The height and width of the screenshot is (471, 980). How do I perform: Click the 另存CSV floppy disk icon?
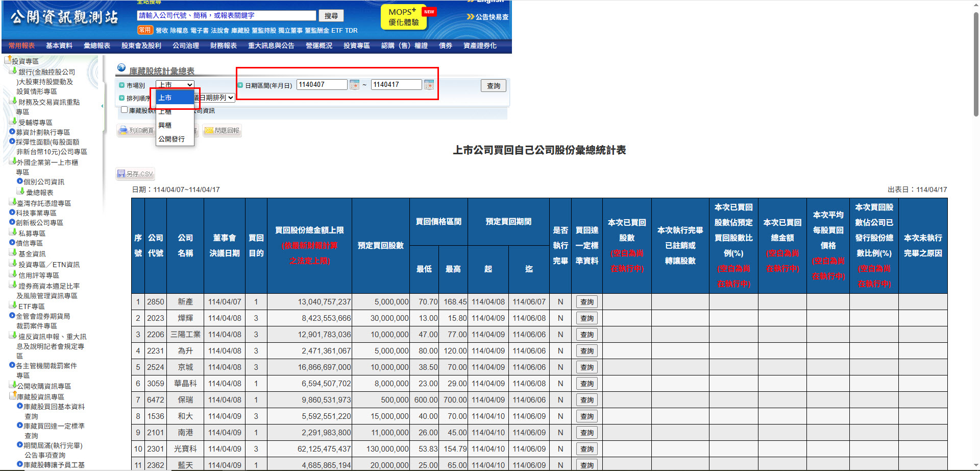point(121,174)
